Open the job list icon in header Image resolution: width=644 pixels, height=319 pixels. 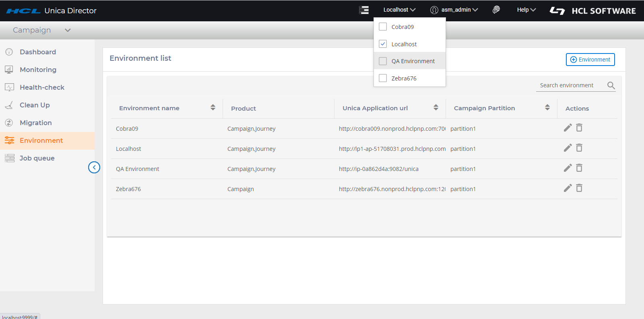(364, 10)
